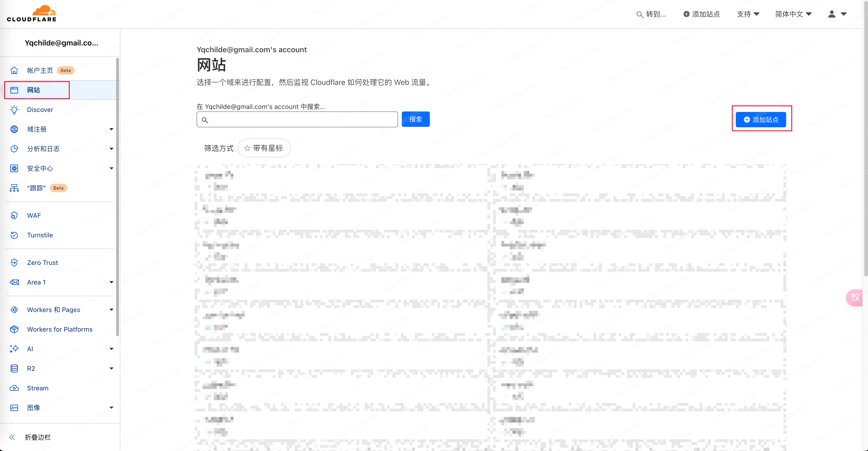Viewport: 868px width, 451px height.
Task: Expand the 分析和日志 section arrow
Action: pos(111,149)
